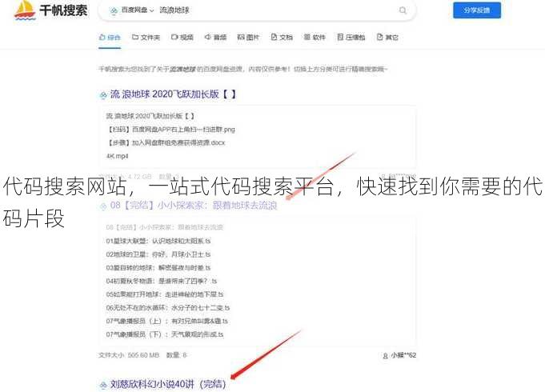Screen dimensions: 545x392
Task: Click file 07气象播报员（上）.ts
Action: [166, 321]
